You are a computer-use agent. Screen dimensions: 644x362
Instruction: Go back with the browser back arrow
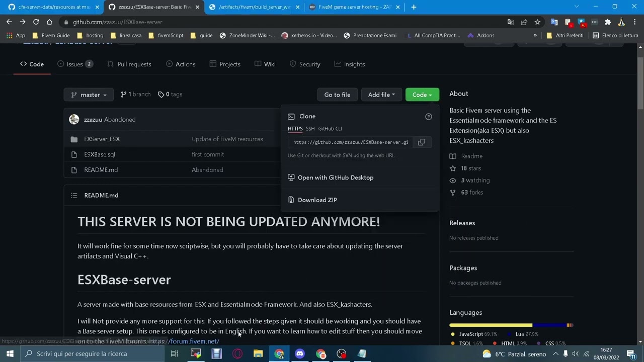9,22
